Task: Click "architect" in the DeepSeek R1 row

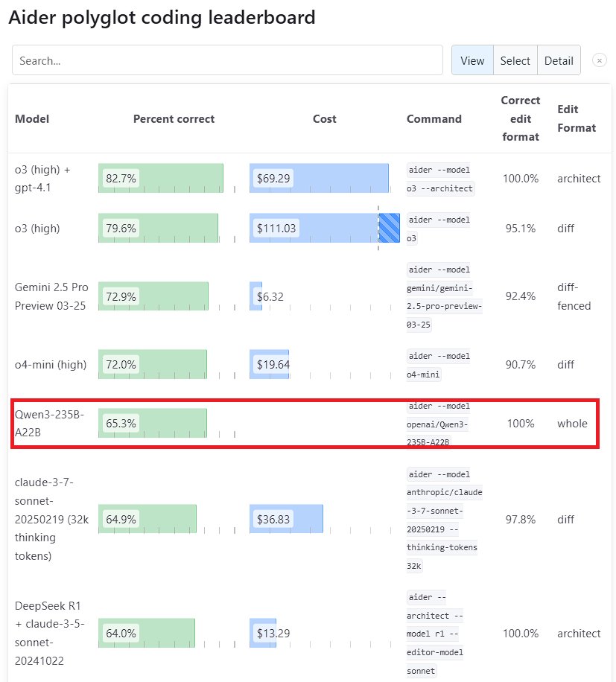Action: pos(579,634)
